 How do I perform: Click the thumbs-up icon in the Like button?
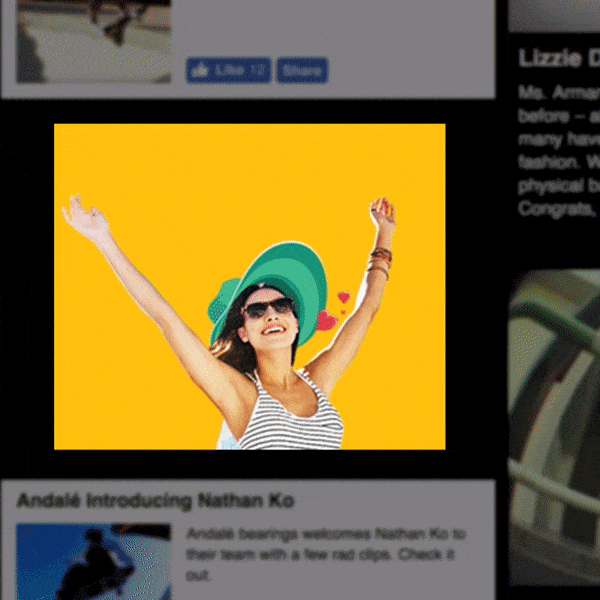[200, 70]
